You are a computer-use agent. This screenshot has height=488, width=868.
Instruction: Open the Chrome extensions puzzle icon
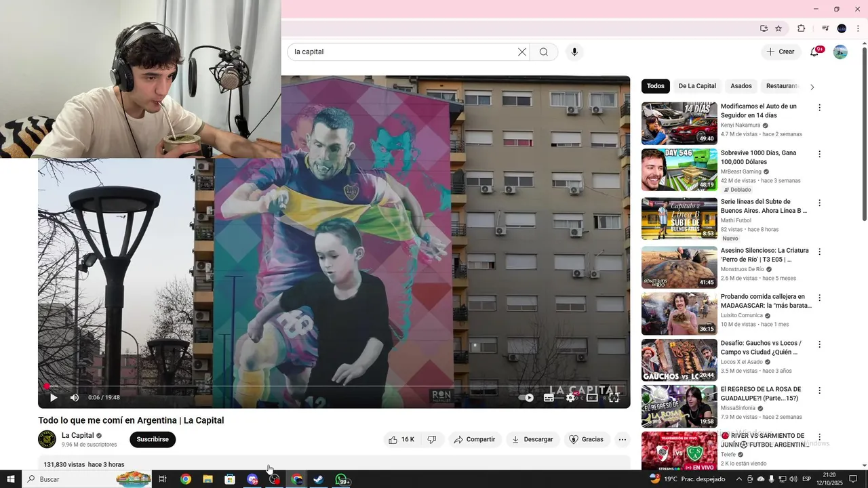801,28
